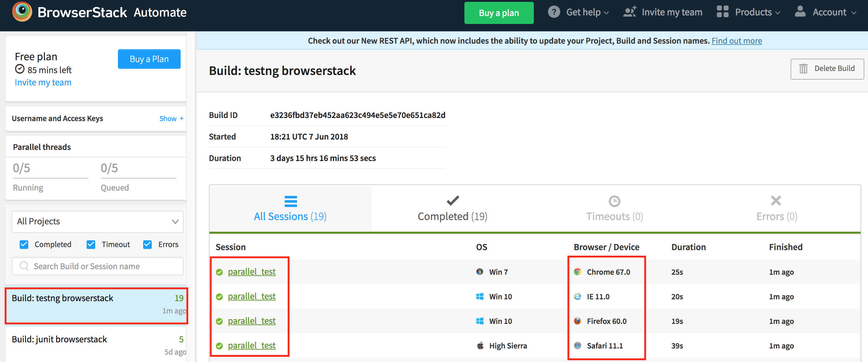The width and height of the screenshot is (868, 362).
Task: Show Username and Access Keys
Action: (x=171, y=118)
